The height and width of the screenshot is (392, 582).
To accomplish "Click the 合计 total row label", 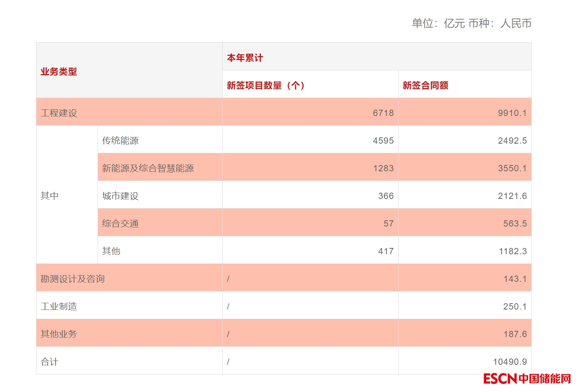I will coord(50,362).
